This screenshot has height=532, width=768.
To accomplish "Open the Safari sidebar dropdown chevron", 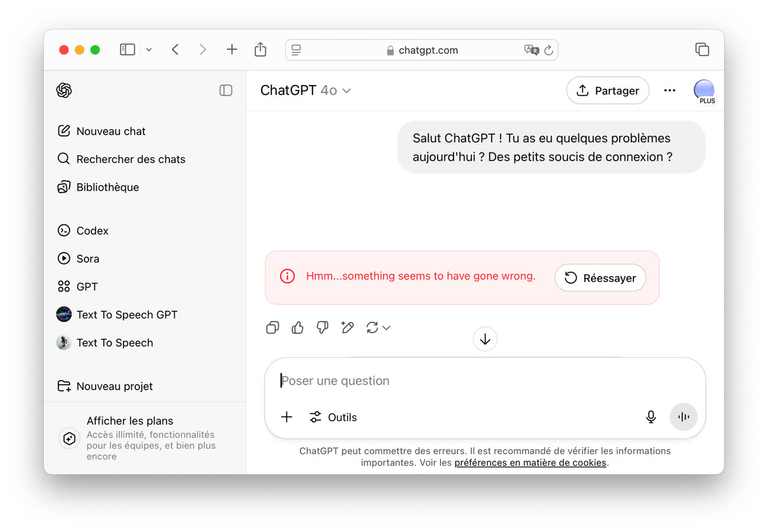I will pyautogui.click(x=149, y=50).
